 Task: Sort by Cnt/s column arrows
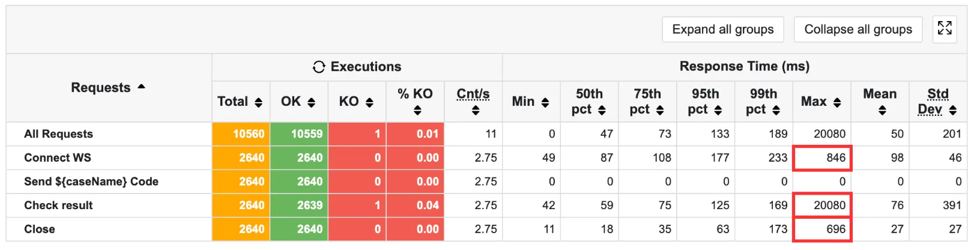click(x=476, y=111)
